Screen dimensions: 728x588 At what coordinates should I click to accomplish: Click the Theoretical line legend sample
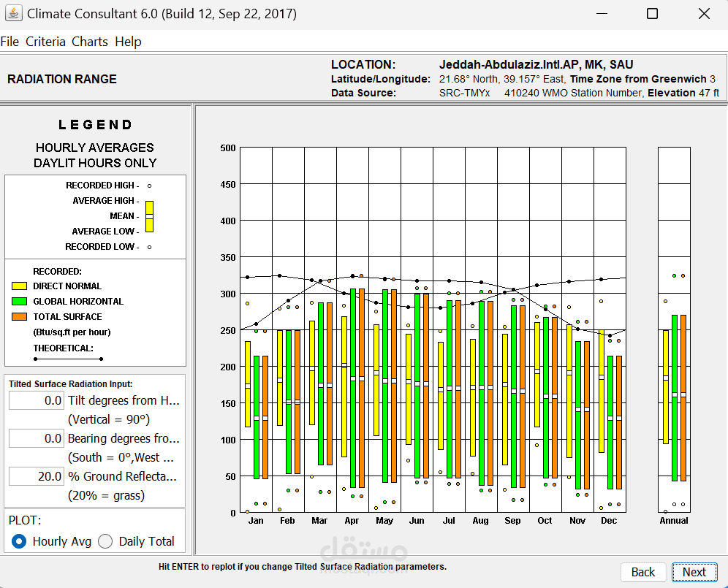(x=68, y=359)
